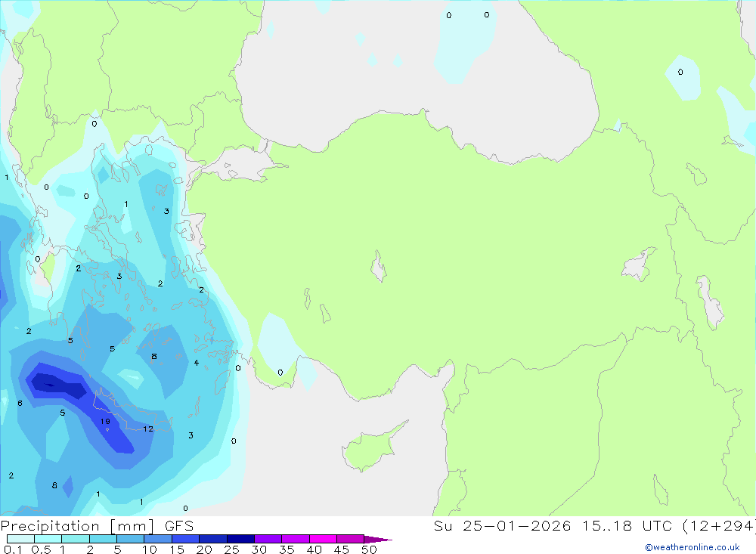Pick the 2–5 mm legend color swatch
The width and height of the screenshot is (756, 554).
coord(103,539)
